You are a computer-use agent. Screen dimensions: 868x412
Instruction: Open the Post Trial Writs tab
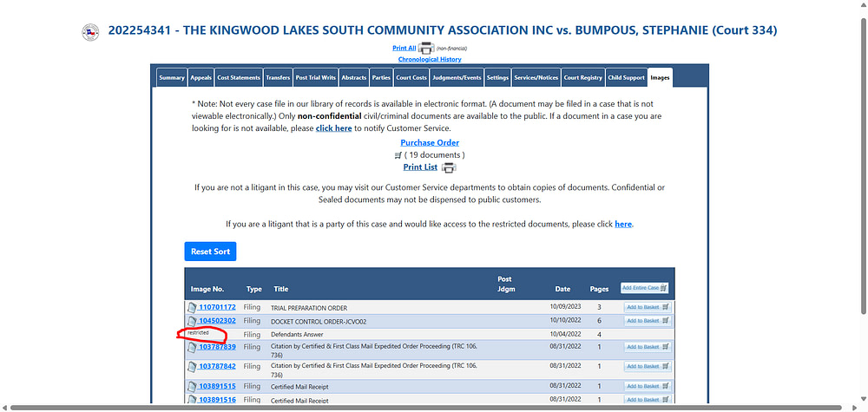pyautogui.click(x=316, y=78)
